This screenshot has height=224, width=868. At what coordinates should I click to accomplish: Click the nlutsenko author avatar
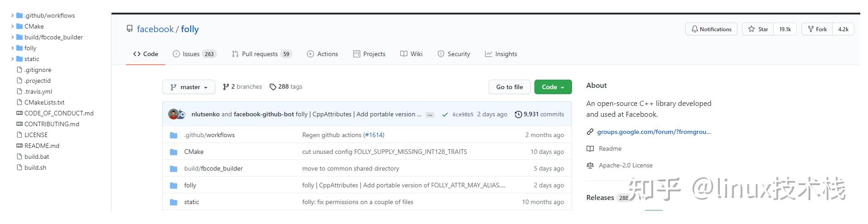pyautogui.click(x=173, y=114)
